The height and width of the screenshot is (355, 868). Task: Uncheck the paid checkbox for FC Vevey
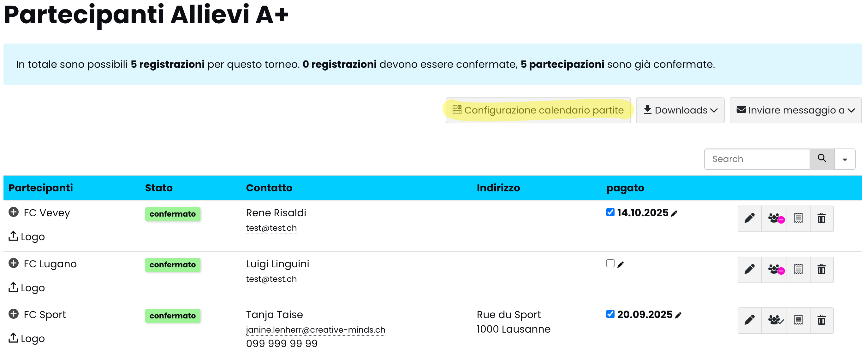tap(610, 212)
